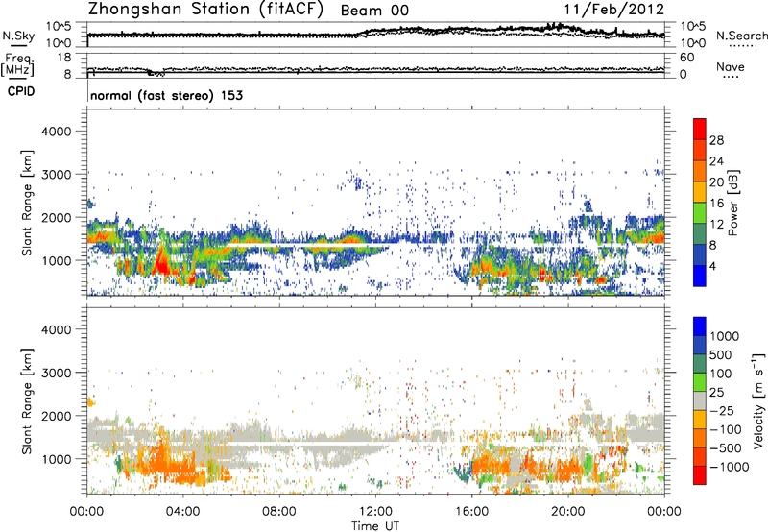This screenshot has height=532, width=768.
Task: Click the '16:00' time axis tick
Action: point(471,512)
